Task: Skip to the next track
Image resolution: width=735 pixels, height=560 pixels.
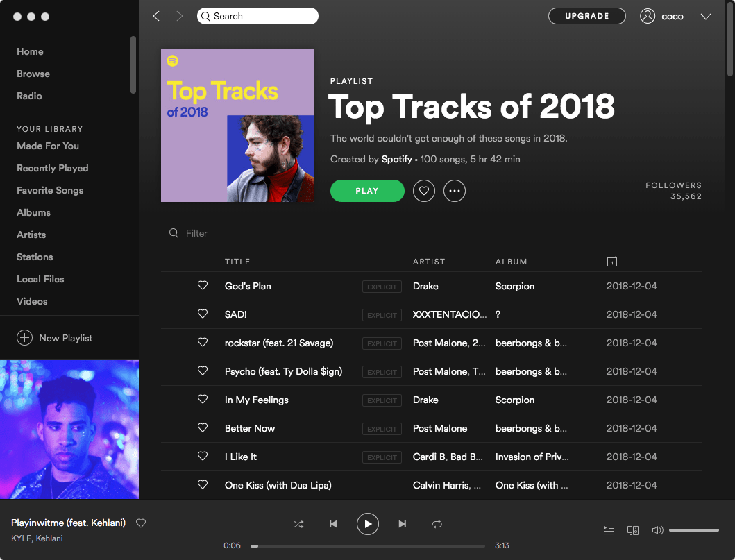Action: pos(403,524)
